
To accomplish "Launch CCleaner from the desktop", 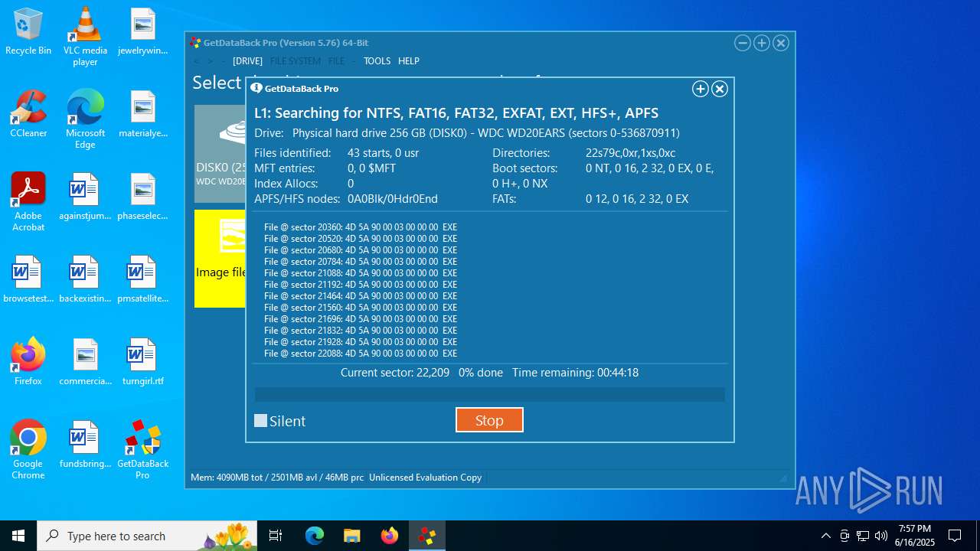I will (x=28, y=114).
